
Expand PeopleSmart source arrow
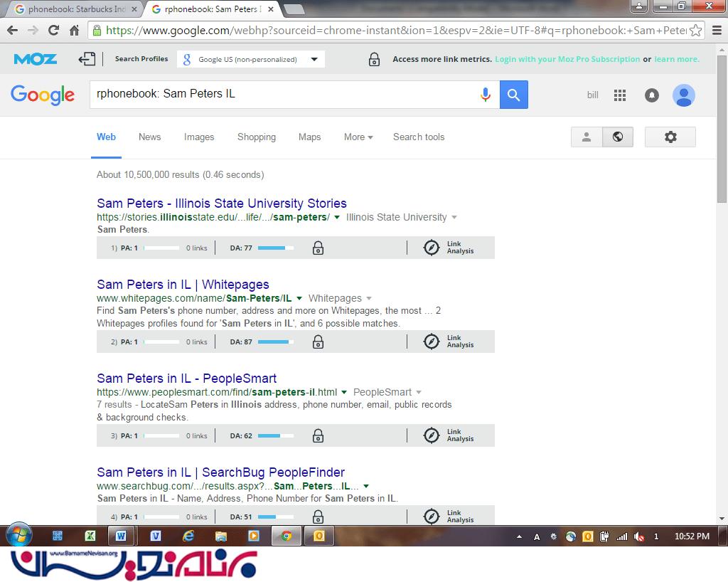(x=419, y=392)
